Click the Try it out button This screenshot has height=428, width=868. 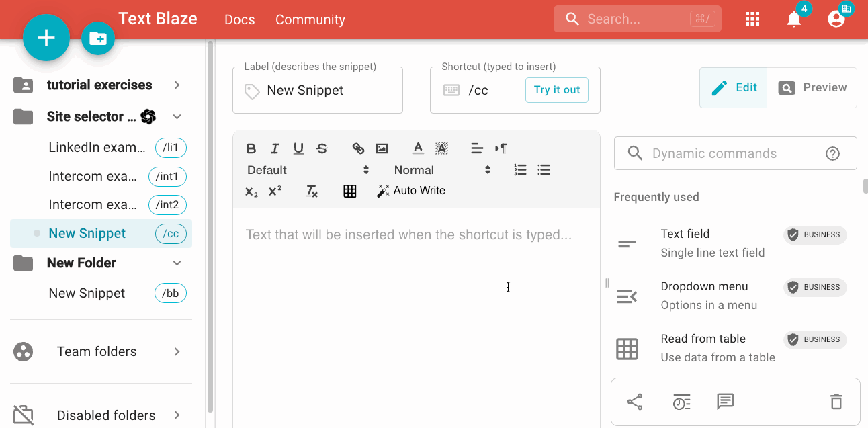(x=557, y=90)
